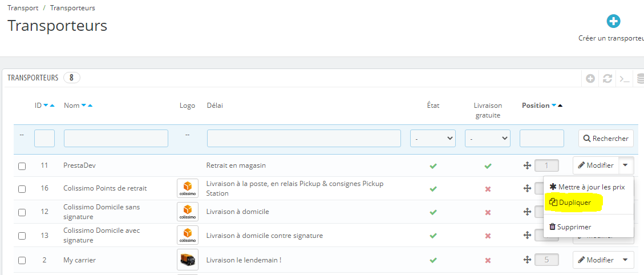
Task: Select the PrestaDev carrier checkbox
Action: click(22, 166)
